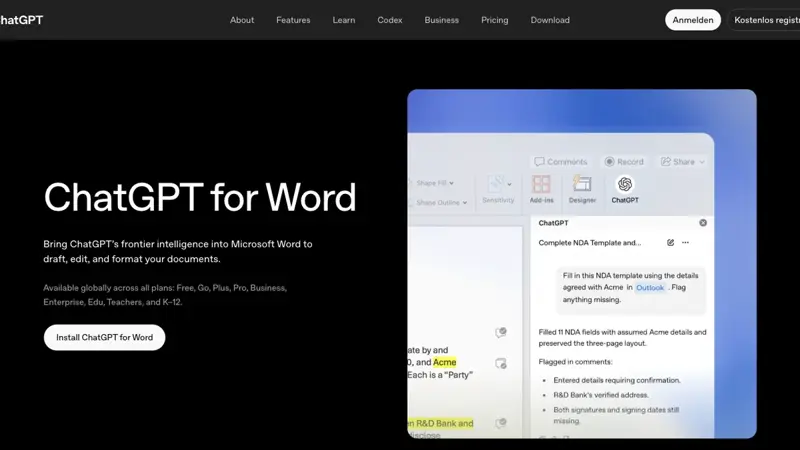Image resolution: width=800 pixels, height=450 pixels.
Task: Click the 'Flagged in comments:' text
Action: [x=576, y=362]
